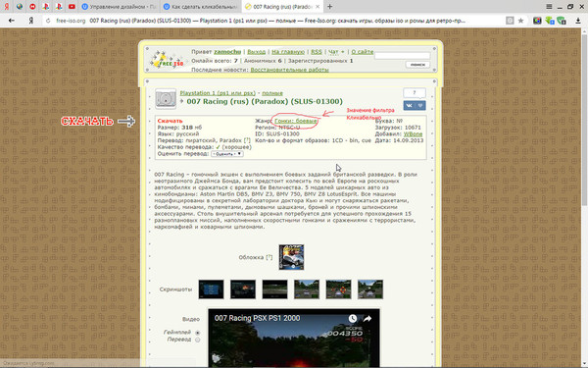
Task: Open the Гонки: боевые genre link
Action: pos(296,121)
